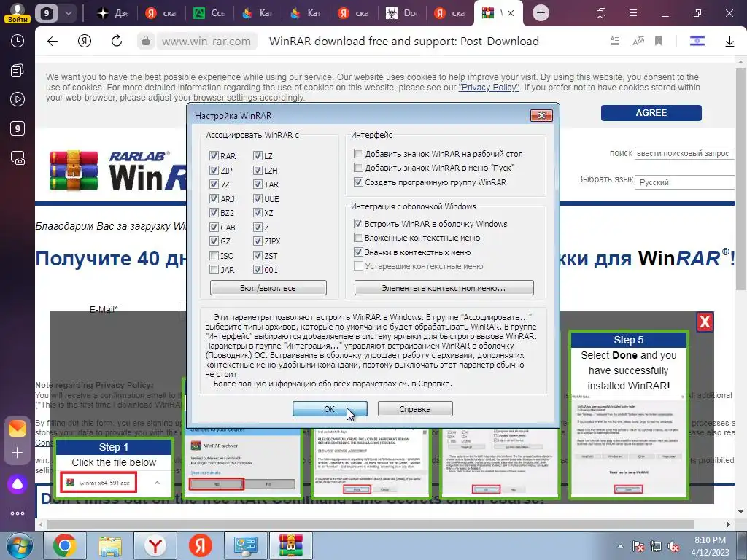Enable the ISO association checkbox
Image resolution: width=747 pixels, height=560 pixels.
214,256
